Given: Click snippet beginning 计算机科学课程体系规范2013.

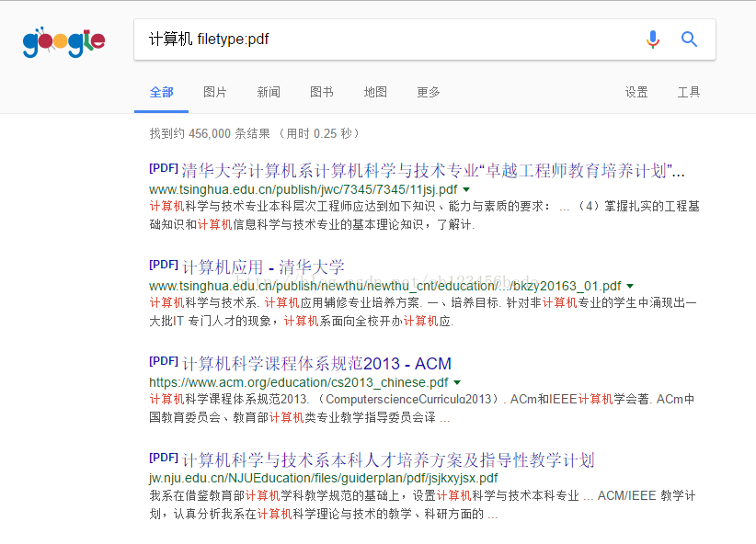Looking at the screenshot, I should pos(422,408).
